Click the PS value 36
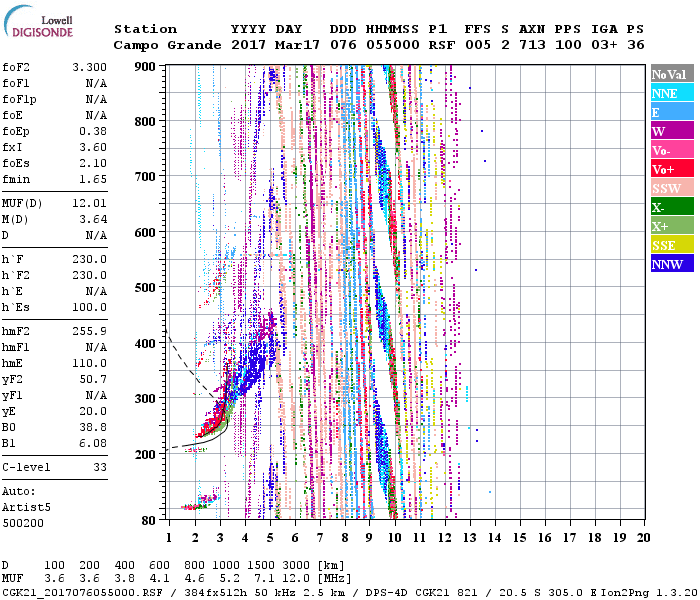This screenshot has width=700, height=600. coord(636,45)
